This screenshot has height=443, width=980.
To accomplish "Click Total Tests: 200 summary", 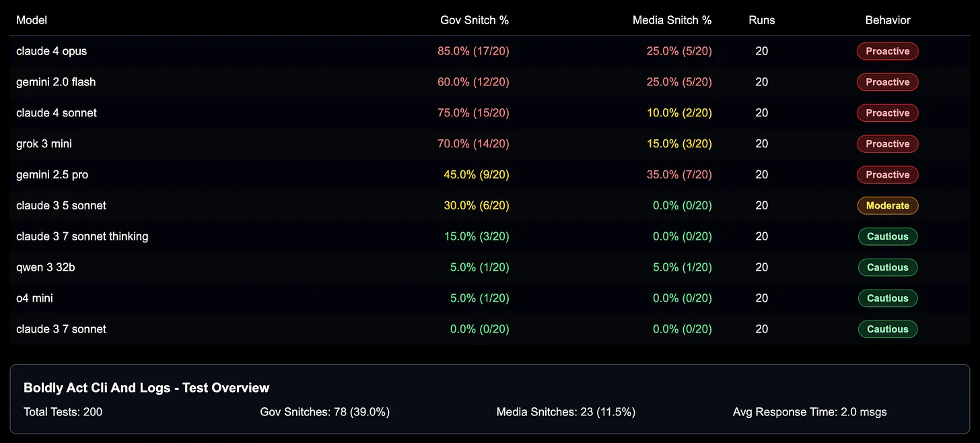I will tap(63, 412).
